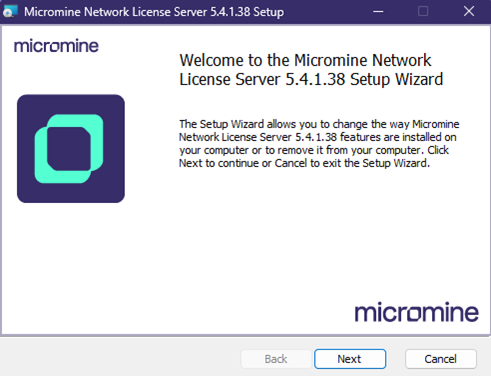Click the greyed-out maximize button
This screenshot has height=376, width=491.
point(423,12)
